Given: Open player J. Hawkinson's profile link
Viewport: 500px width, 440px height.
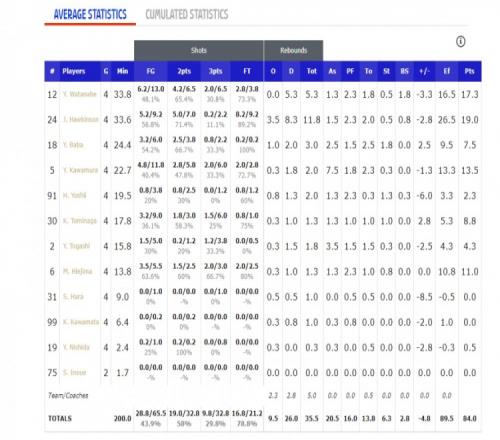Looking at the screenshot, I should click(80, 120).
